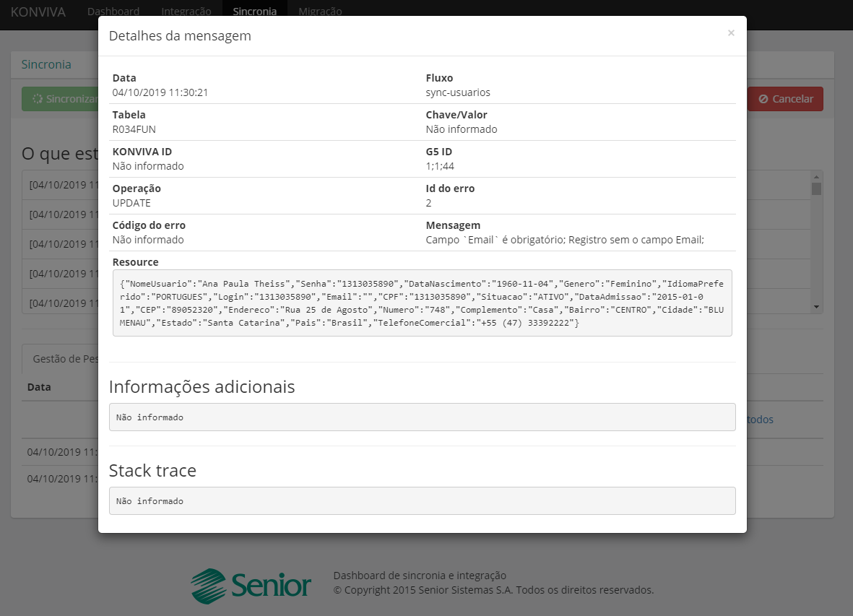Click the Senior logo in footer
The width and height of the screenshot is (853, 616).
pyautogui.click(x=251, y=586)
